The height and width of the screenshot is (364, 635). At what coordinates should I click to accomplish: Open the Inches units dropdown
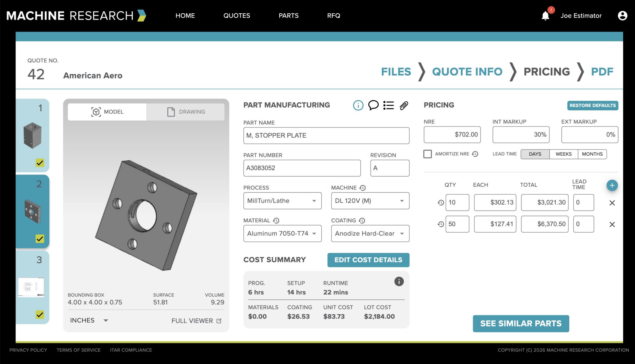point(89,321)
